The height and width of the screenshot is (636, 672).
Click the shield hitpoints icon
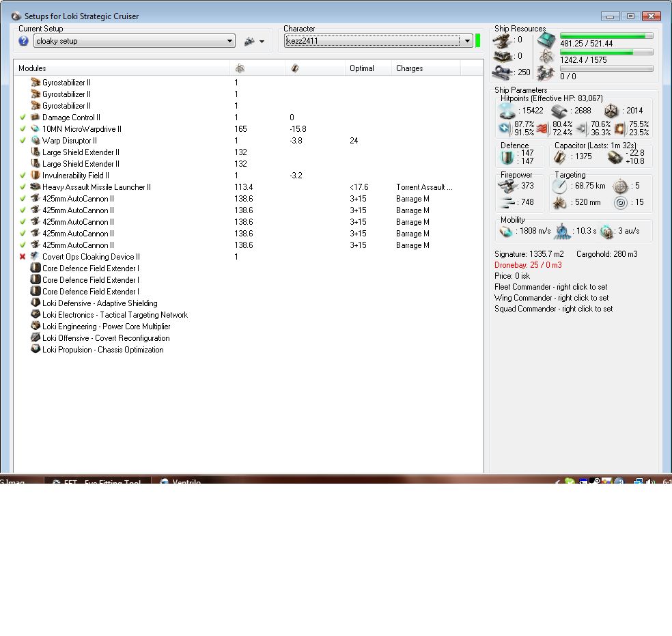507,111
